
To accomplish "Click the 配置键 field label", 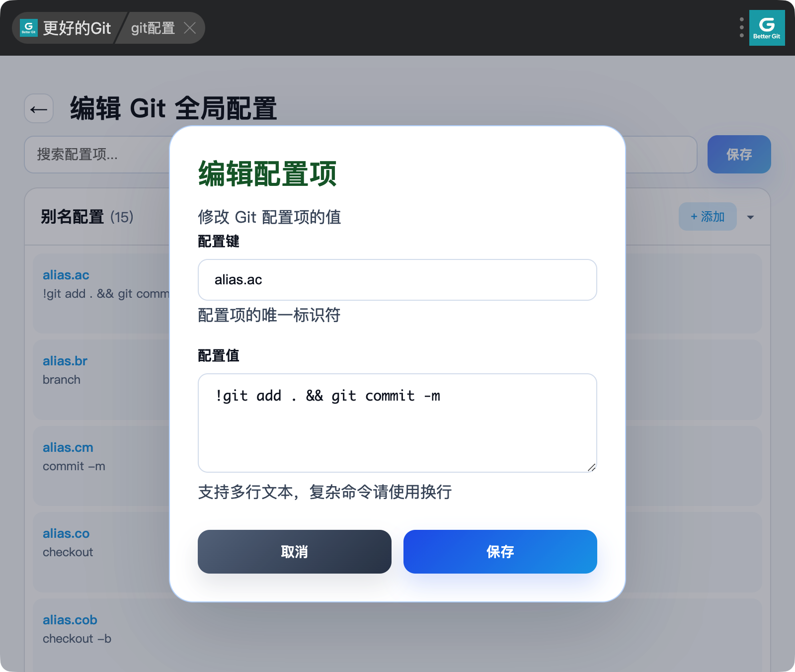I will pos(219,242).
